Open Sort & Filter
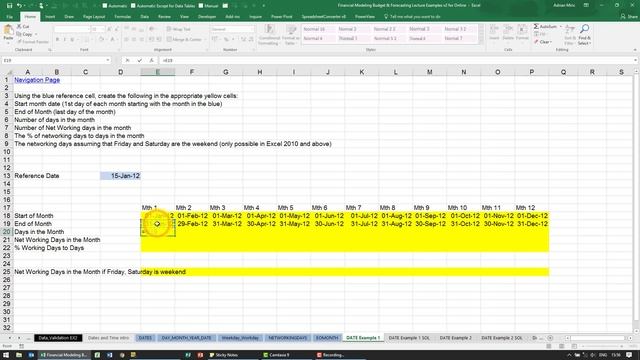 570,34
